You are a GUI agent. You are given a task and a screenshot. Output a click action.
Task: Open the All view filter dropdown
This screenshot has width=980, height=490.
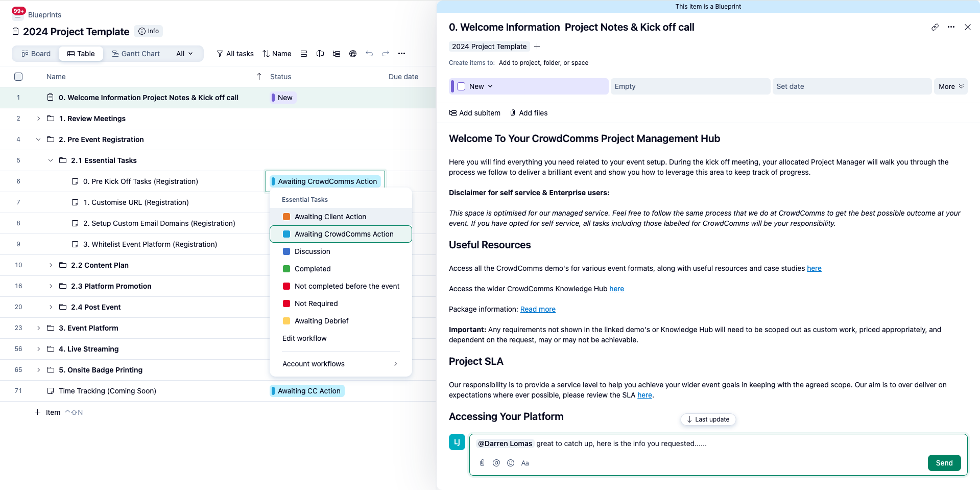pos(184,53)
